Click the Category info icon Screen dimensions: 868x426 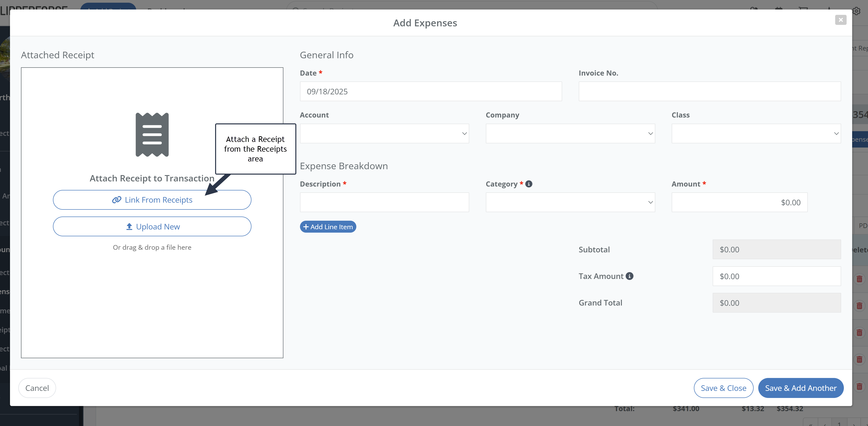pyautogui.click(x=529, y=184)
